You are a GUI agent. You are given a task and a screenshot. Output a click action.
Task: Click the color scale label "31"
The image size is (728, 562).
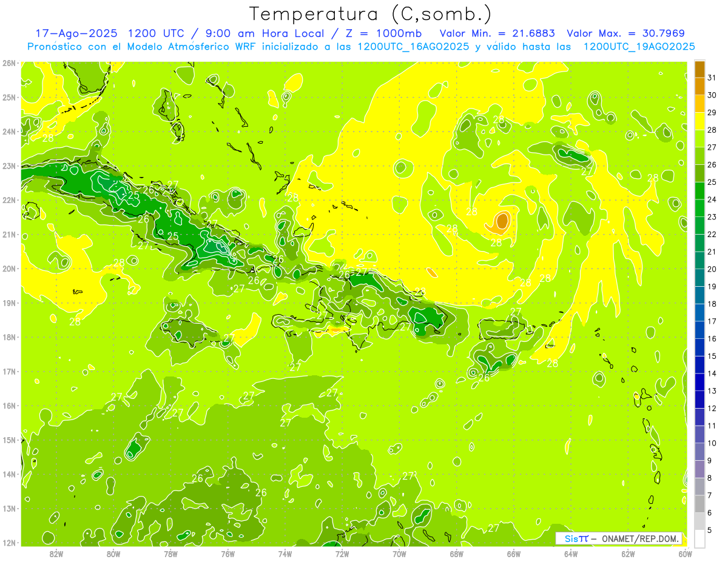pos(712,78)
